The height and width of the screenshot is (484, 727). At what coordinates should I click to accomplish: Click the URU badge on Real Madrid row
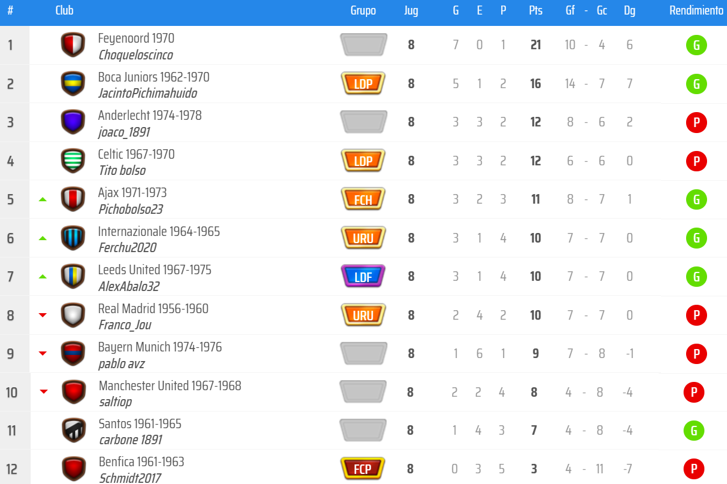[x=363, y=315]
